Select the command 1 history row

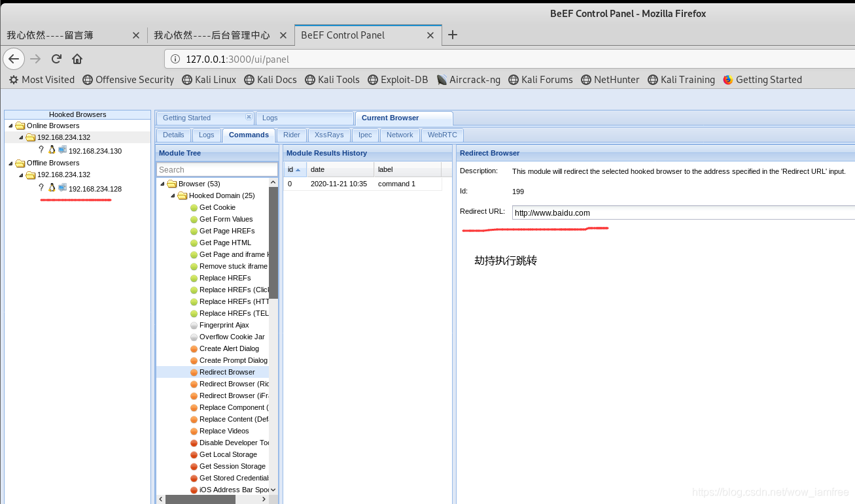tap(363, 184)
